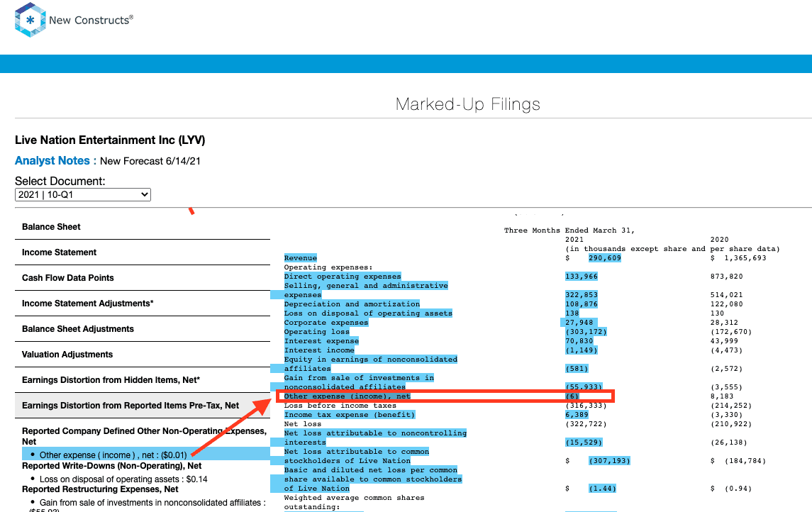Click Live Nation Entertainment Inc (LYV) heading
The width and height of the screenshot is (812, 512).
click(x=110, y=140)
